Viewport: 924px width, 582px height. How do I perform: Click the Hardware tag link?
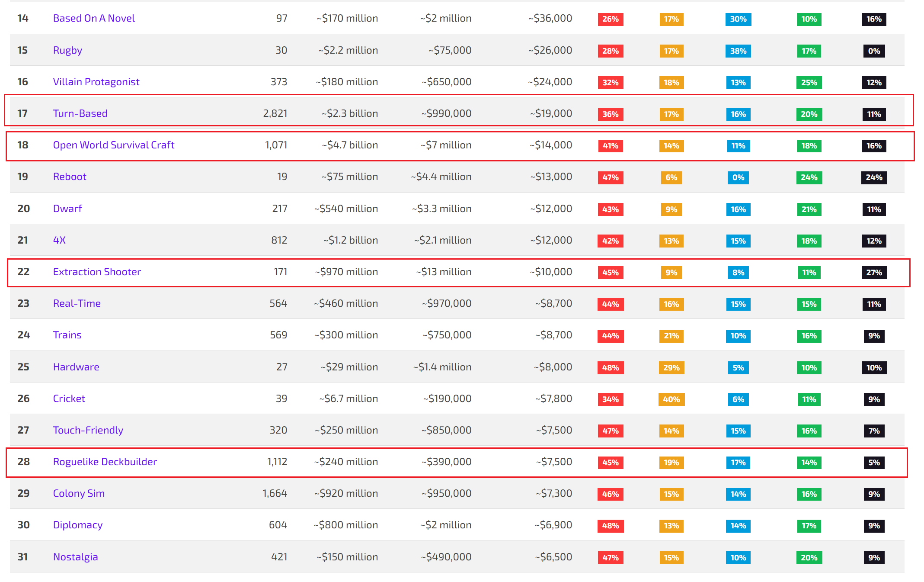click(x=76, y=367)
